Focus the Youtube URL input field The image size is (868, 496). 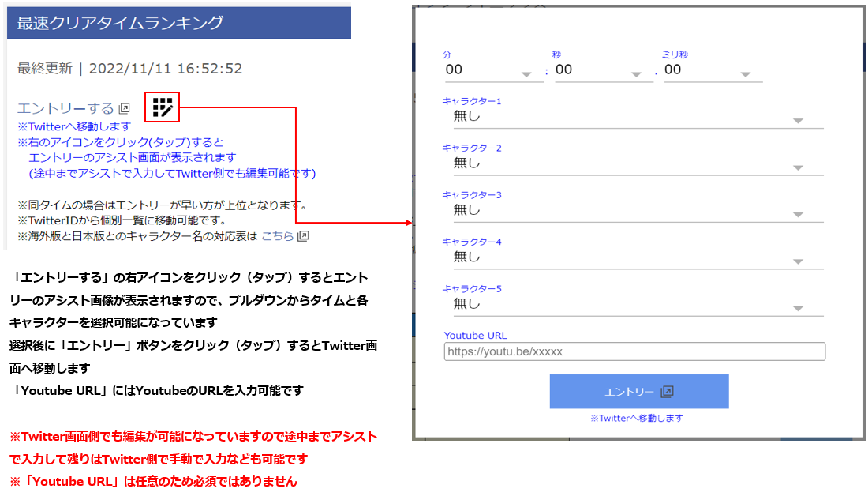coord(634,351)
